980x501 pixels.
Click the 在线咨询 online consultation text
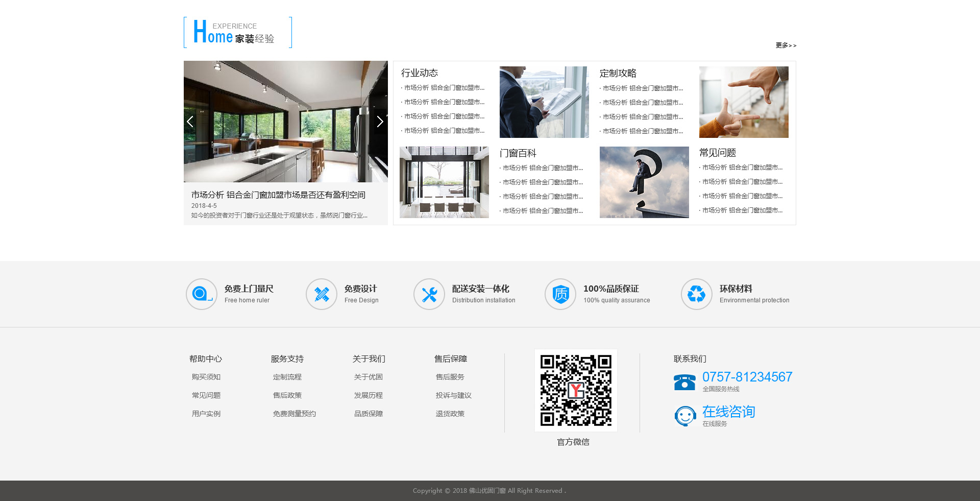pos(728,412)
